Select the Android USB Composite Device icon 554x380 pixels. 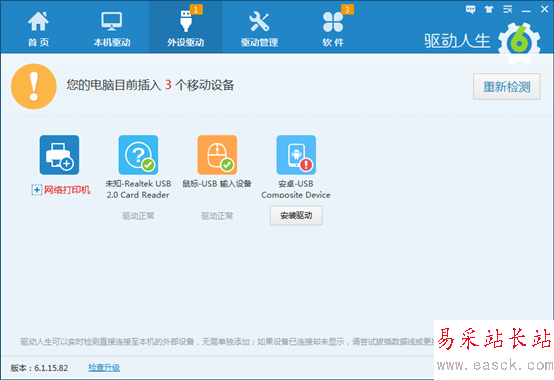296,155
